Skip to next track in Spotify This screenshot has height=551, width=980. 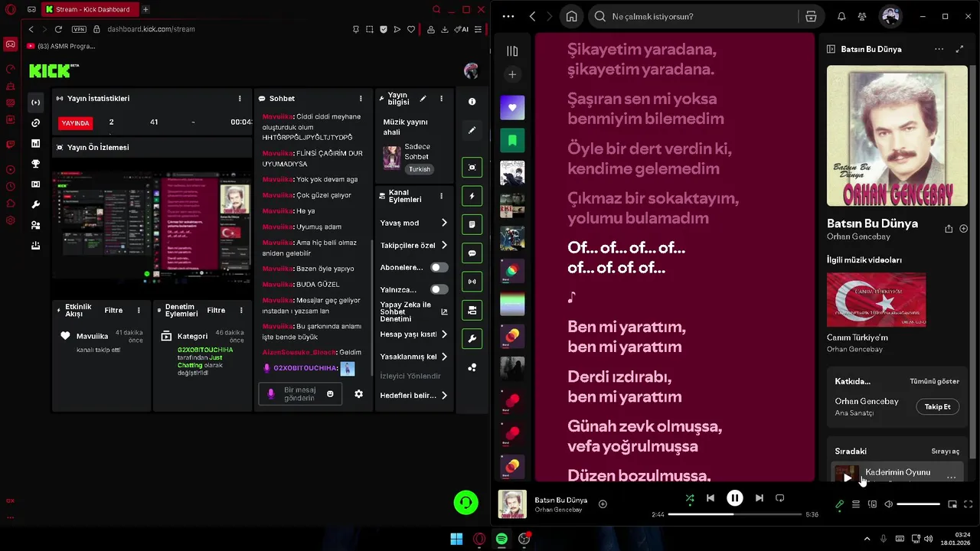(759, 498)
